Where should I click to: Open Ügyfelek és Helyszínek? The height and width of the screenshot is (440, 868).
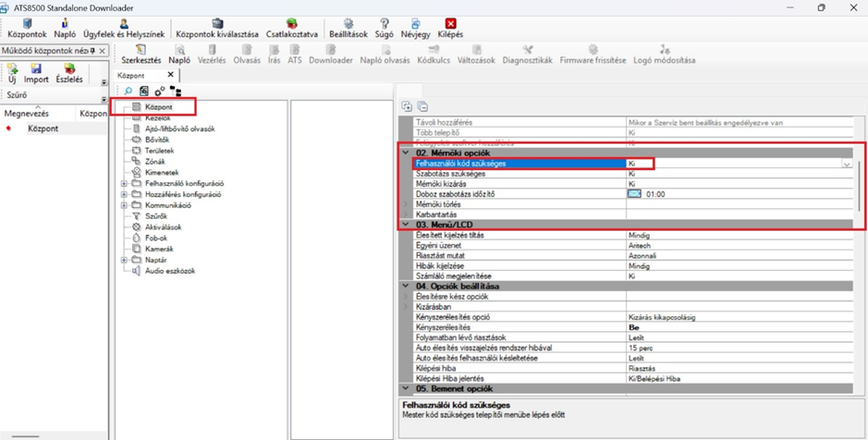tap(125, 24)
